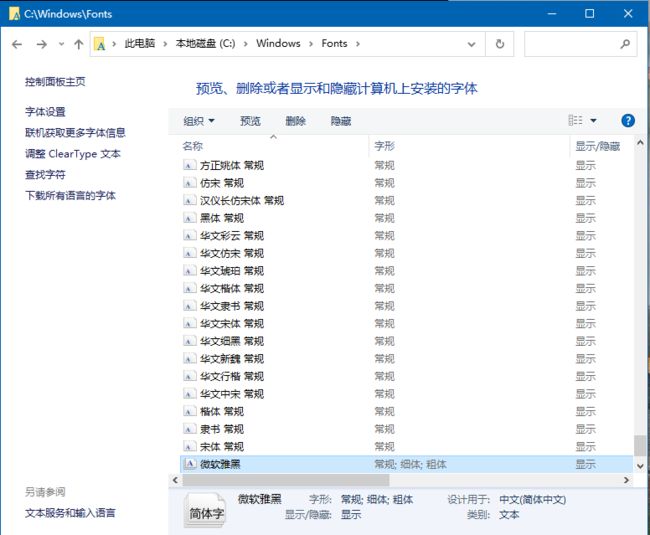The height and width of the screenshot is (535, 650).
Task: Click the search magnifier icon
Action: point(625,44)
